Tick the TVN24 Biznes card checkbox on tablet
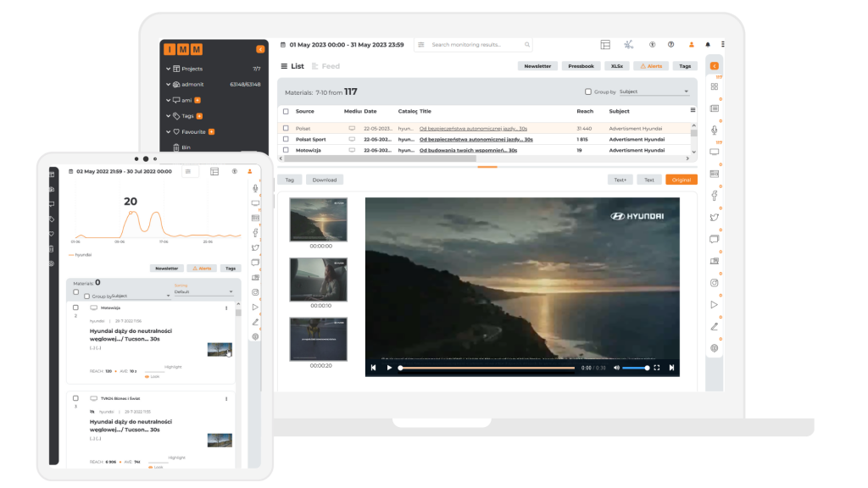The width and height of the screenshot is (868, 488). click(75, 398)
